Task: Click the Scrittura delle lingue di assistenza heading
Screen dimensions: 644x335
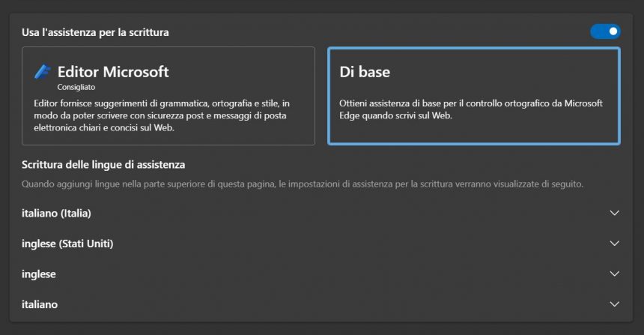Action: pyautogui.click(x=103, y=165)
